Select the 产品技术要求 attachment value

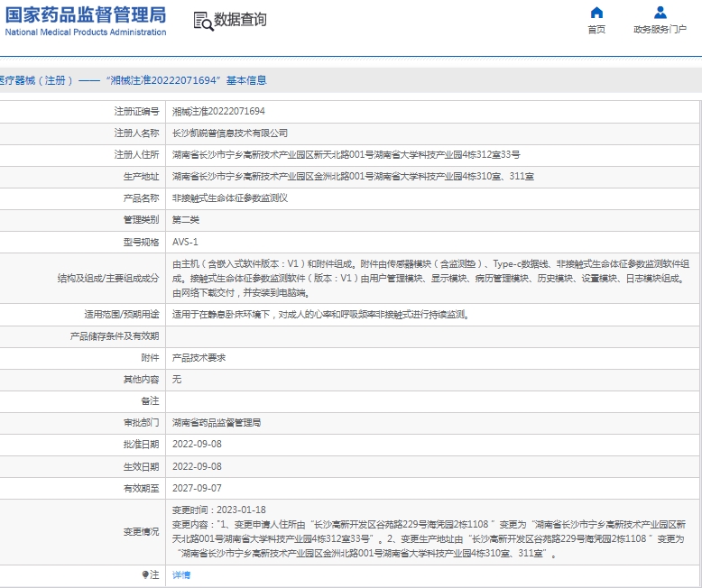(199, 358)
